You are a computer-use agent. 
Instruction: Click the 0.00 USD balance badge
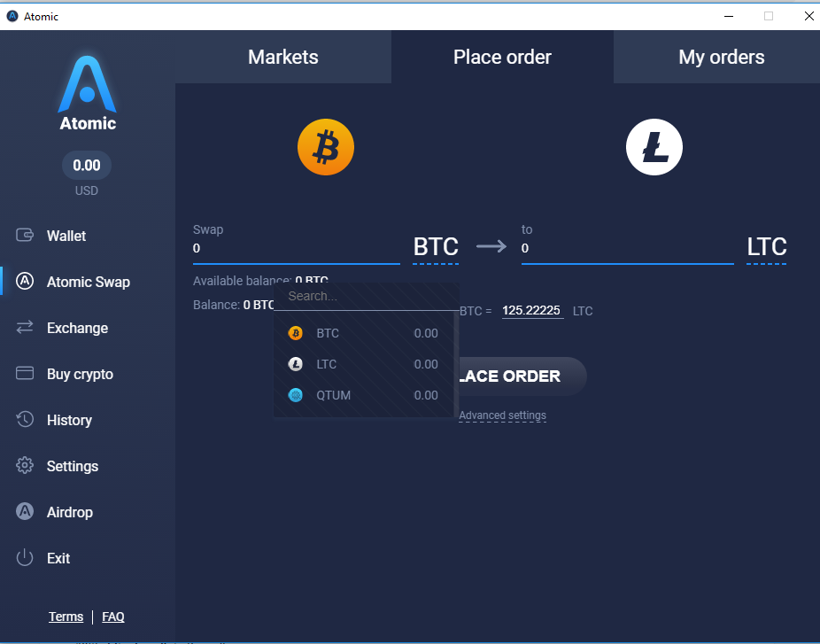[x=86, y=166]
